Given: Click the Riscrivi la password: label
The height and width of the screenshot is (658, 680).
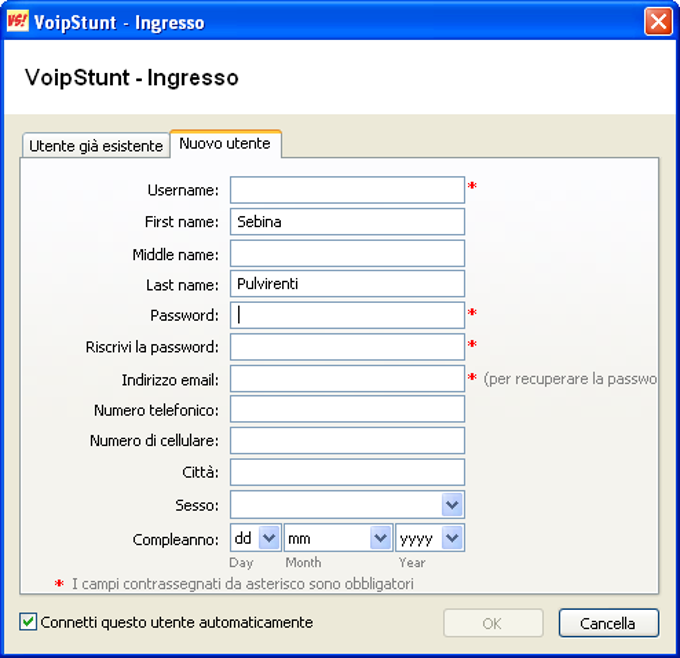Looking at the screenshot, I should [152, 347].
